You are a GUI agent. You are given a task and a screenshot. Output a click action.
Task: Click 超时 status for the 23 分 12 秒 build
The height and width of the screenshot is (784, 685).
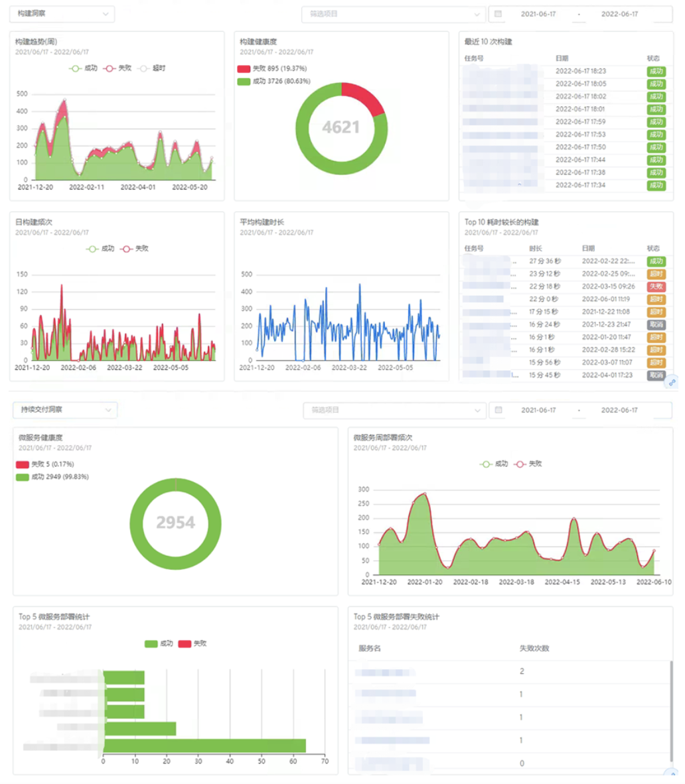tap(656, 274)
